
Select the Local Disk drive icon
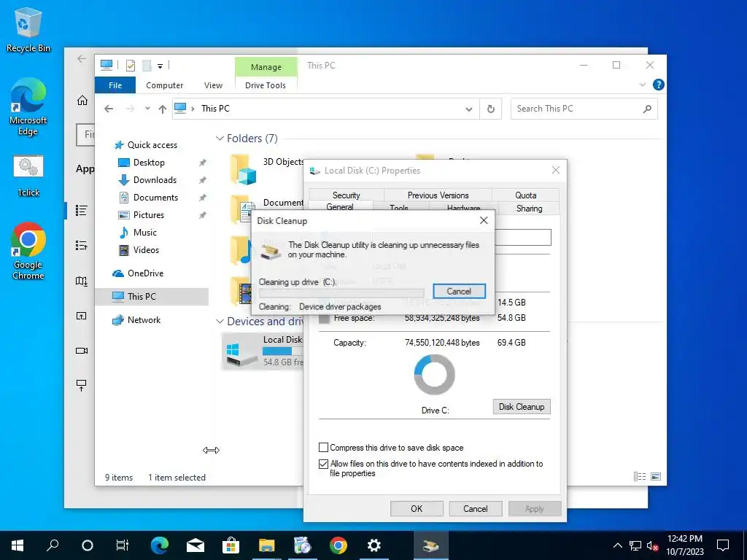click(241, 354)
